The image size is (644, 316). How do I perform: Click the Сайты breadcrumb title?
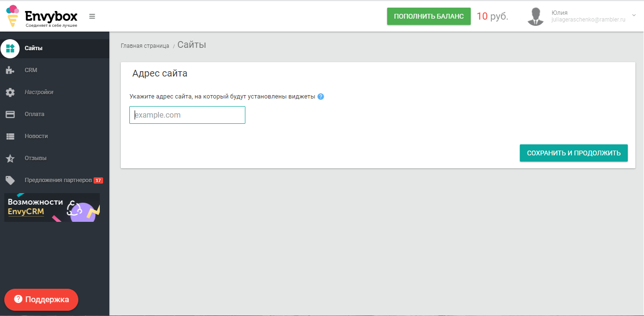192,45
